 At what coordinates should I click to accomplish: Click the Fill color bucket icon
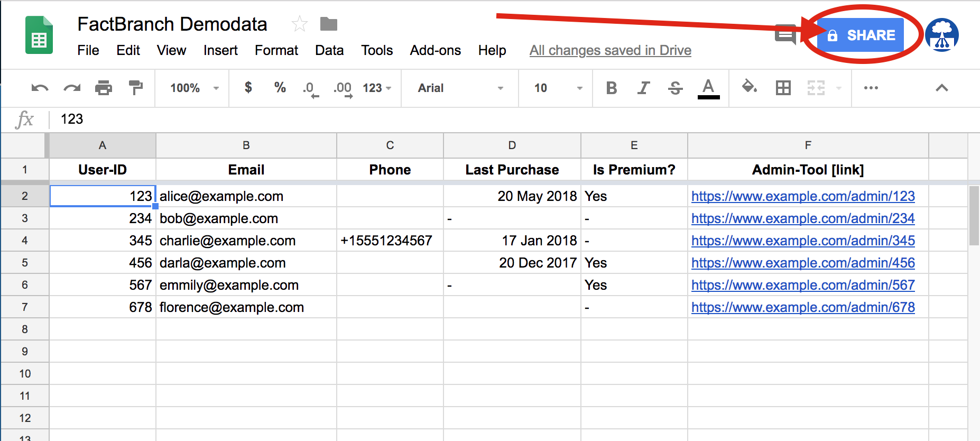749,87
